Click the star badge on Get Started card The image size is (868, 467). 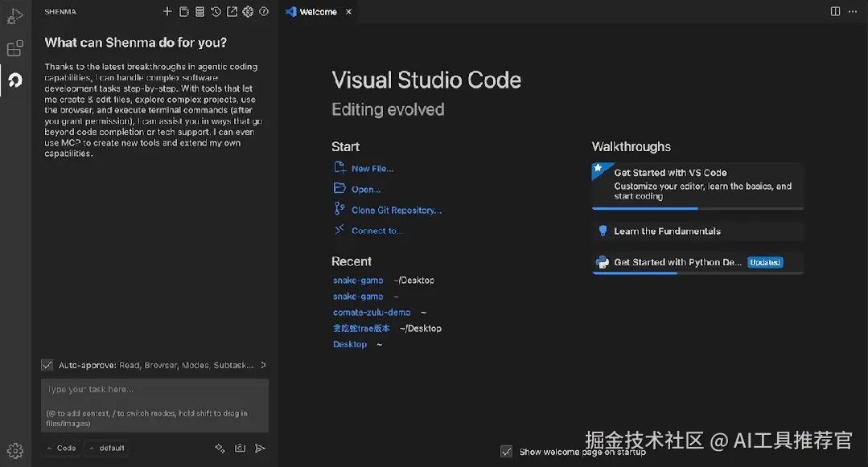coord(599,169)
